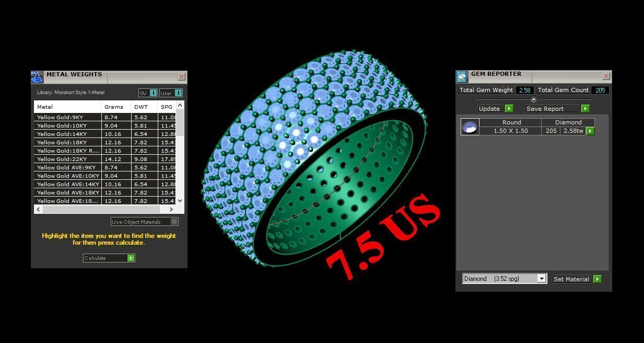Click the round diamond gem thumbnail
Image resolution: width=644 pixels, height=343 pixels.
(470, 127)
